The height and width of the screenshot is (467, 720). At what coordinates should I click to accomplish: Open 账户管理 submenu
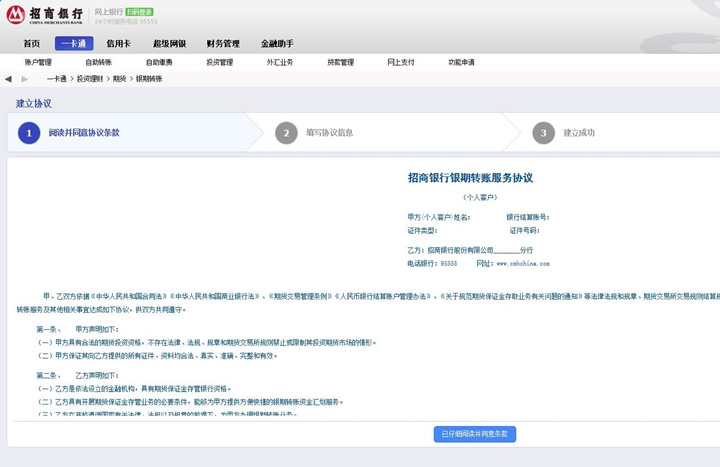click(x=38, y=62)
